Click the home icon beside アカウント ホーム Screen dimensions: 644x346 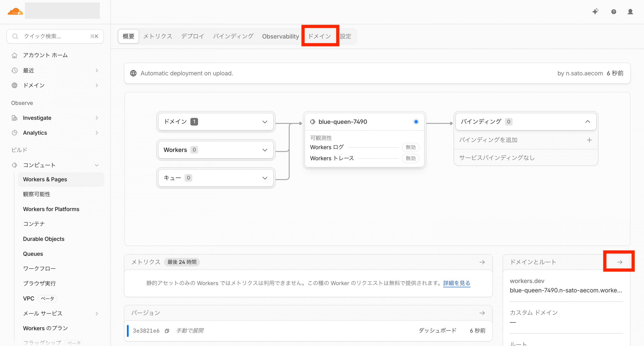14,55
